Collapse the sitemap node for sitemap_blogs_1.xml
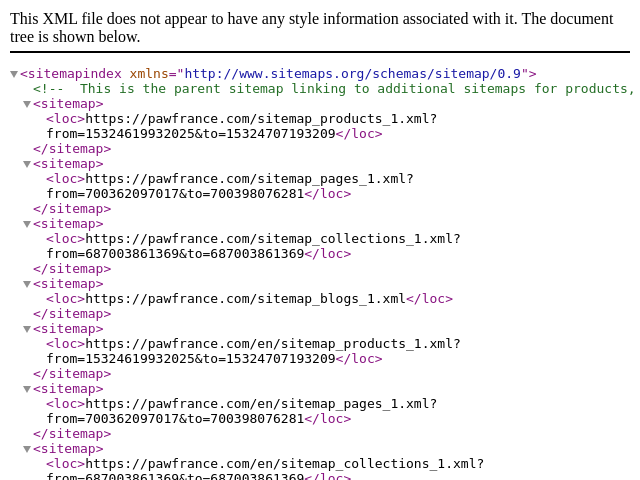This screenshot has height=480, width=640. [x=27, y=284]
